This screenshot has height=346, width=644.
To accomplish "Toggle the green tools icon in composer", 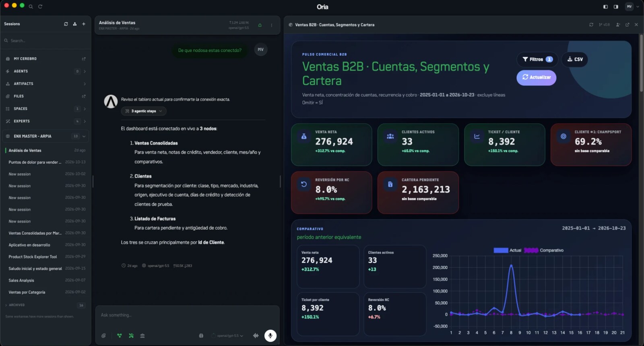I will 131,336.
